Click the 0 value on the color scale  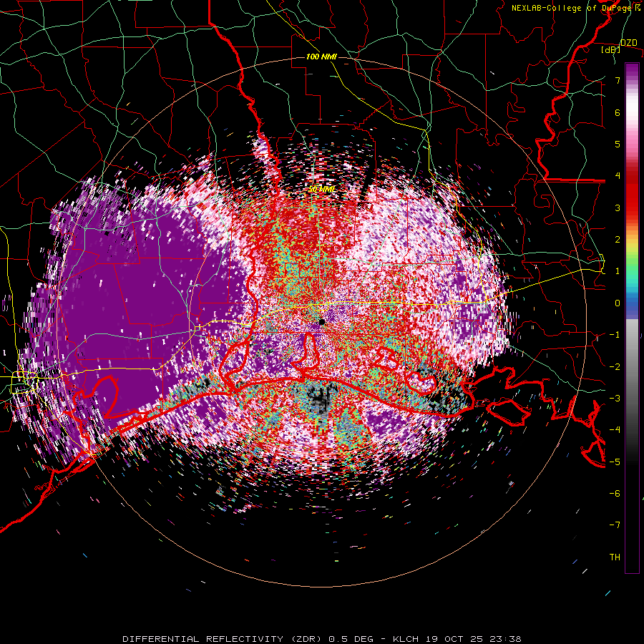tap(618, 303)
